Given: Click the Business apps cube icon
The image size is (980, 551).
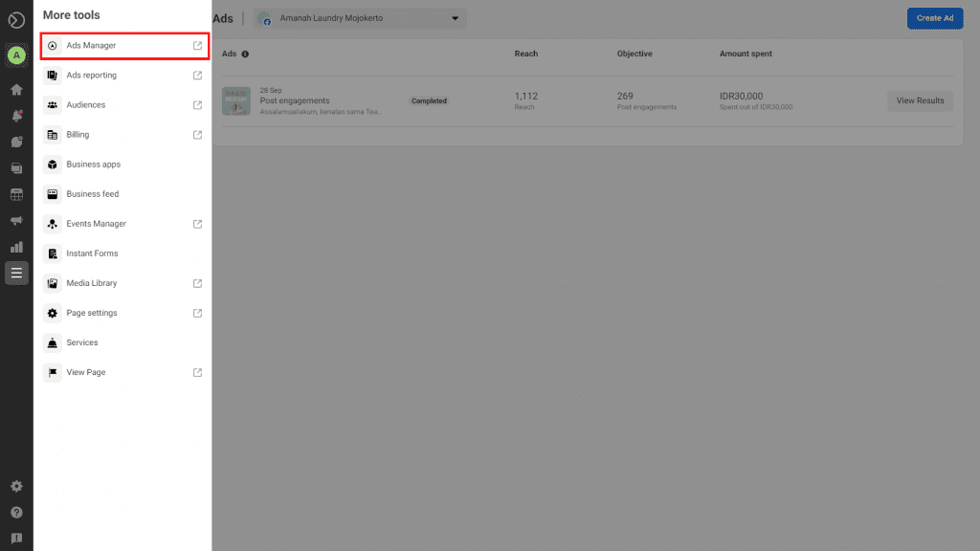Looking at the screenshot, I should click(x=53, y=165).
